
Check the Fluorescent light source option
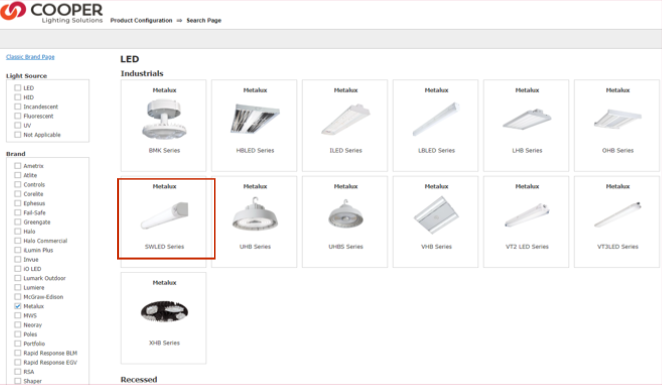click(x=18, y=116)
